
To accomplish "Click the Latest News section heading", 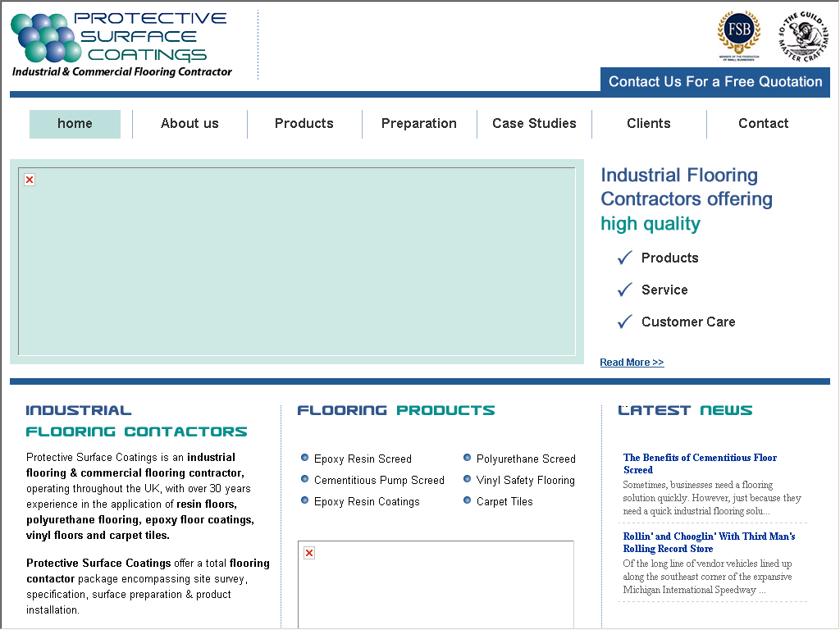I will pyautogui.click(x=685, y=410).
